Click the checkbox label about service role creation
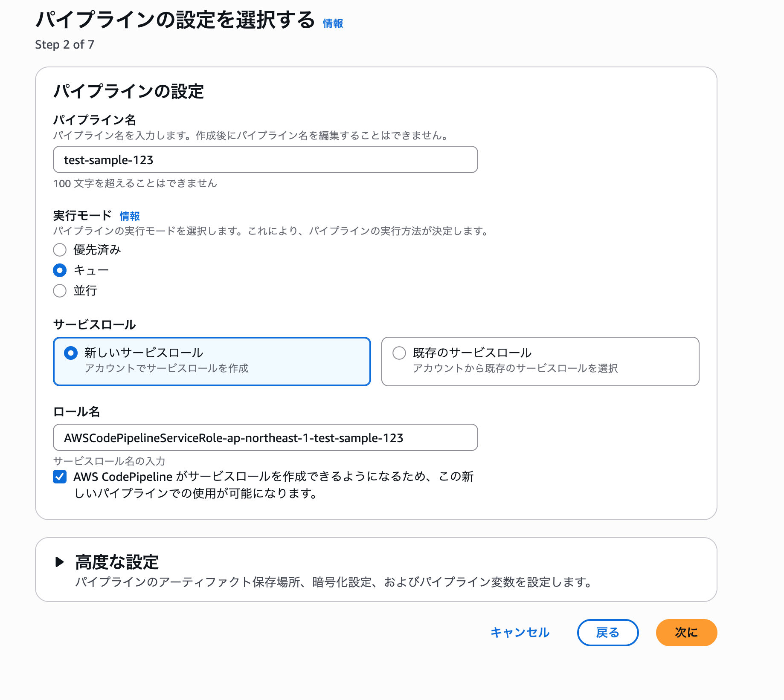The image size is (784, 700). 273,485
